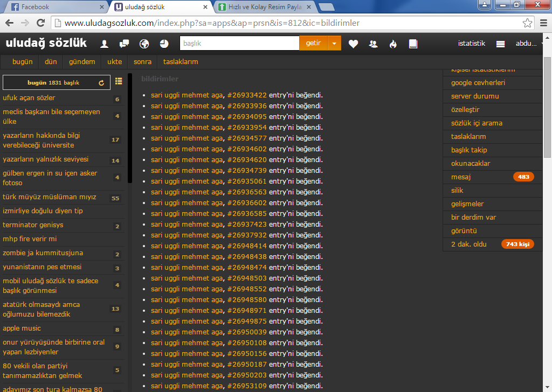Click the getir button

[313, 43]
